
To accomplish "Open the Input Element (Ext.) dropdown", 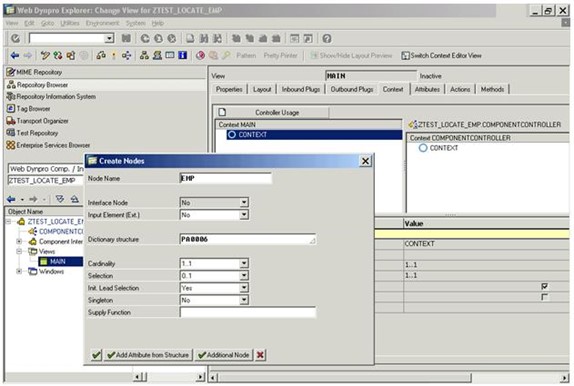I will point(244,215).
